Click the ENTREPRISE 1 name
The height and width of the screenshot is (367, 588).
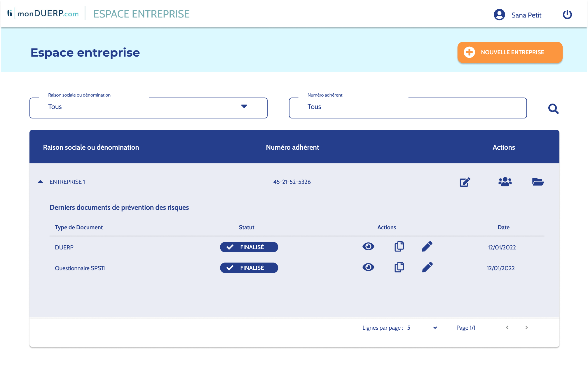[67, 182]
